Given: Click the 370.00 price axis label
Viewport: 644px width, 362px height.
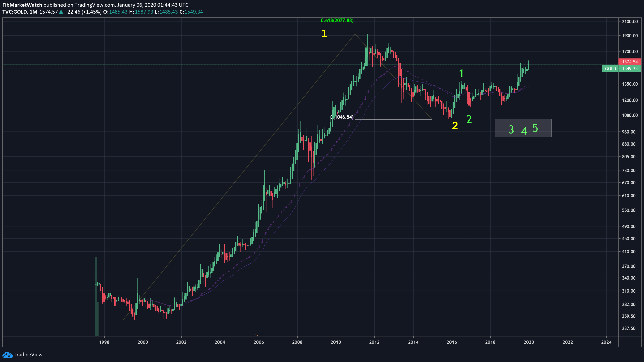Looking at the screenshot, I should coord(629,266).
